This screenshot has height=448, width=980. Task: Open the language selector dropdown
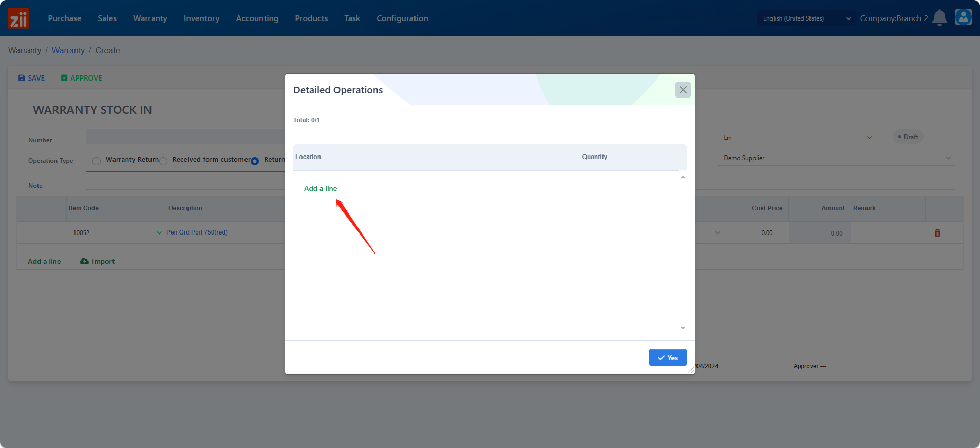(x=806, y=18)
